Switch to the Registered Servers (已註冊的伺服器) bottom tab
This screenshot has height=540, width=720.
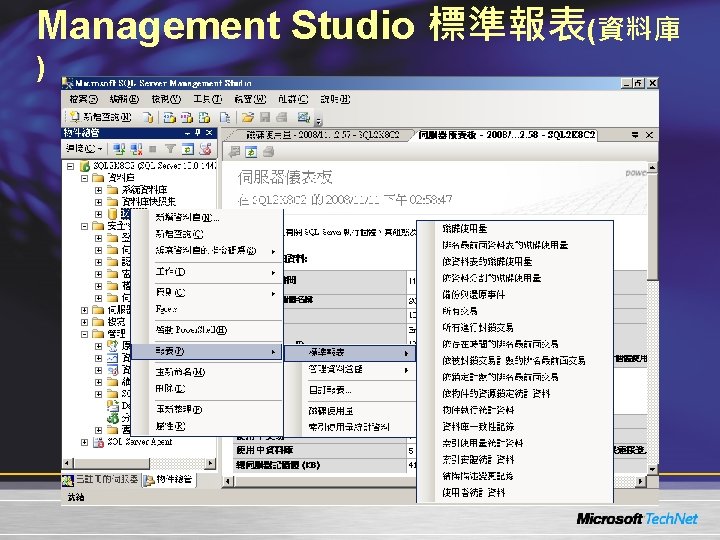(x=101, y=480)
